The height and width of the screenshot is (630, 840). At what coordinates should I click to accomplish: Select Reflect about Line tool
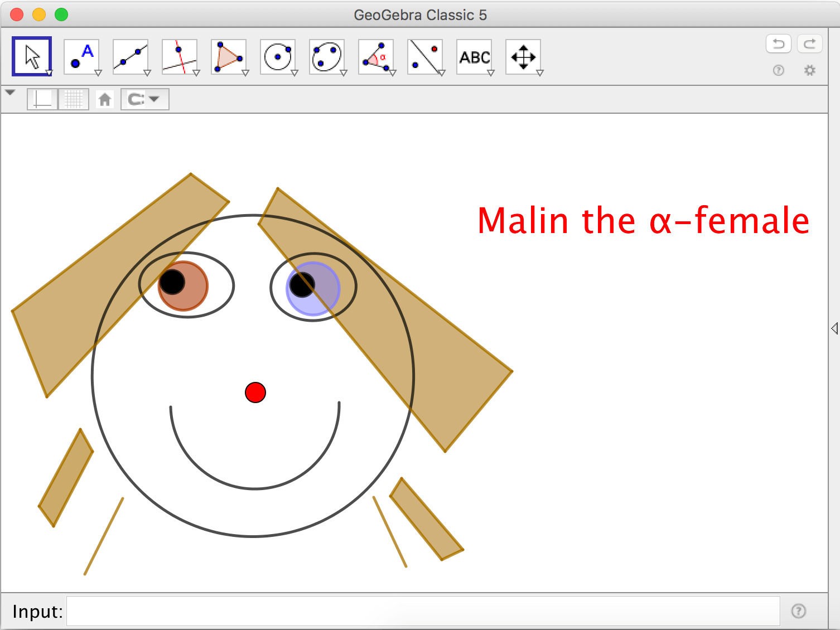425,56
